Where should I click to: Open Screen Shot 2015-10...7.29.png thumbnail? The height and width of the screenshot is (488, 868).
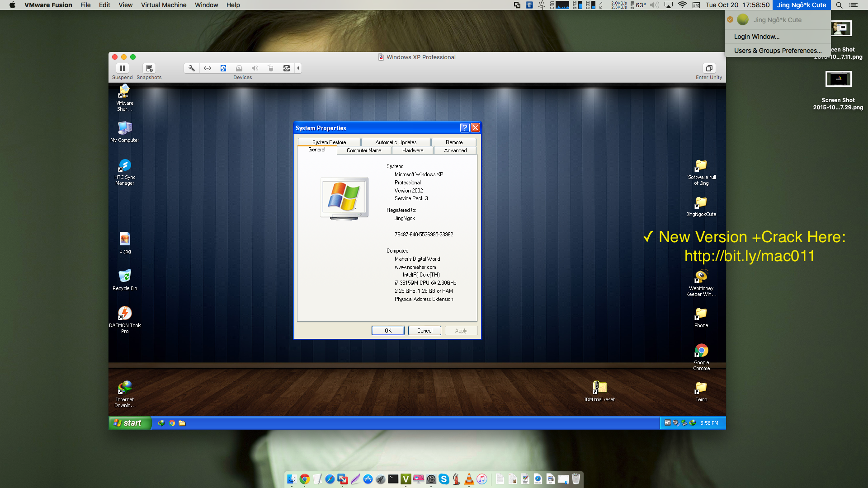[838, 79]
